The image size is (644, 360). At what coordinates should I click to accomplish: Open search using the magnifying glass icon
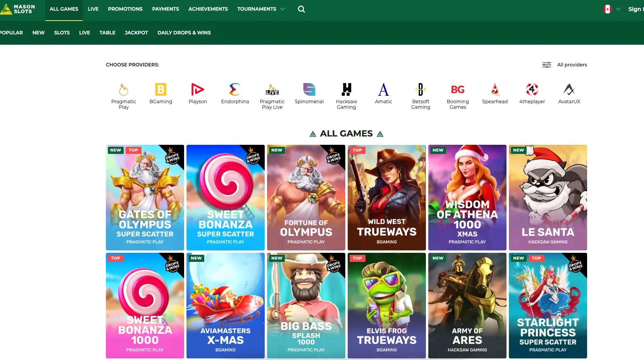tap(301, 9)
